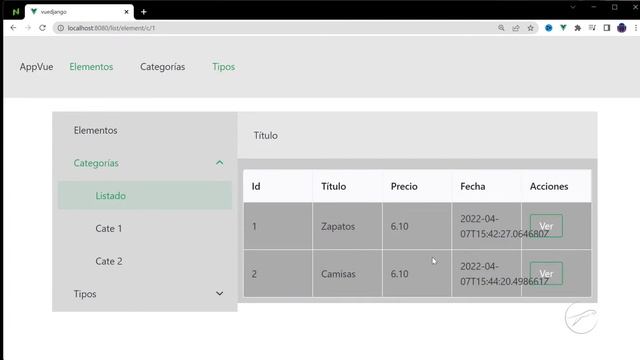Open the site information icon in address bar

pyautogui.click(x=60, y=28)
